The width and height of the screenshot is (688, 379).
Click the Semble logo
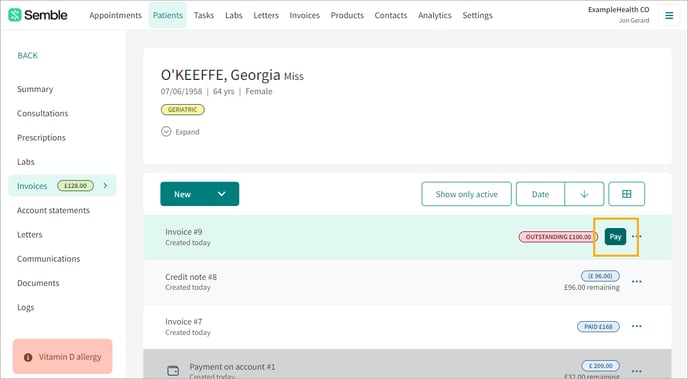[x=38, y=15]
